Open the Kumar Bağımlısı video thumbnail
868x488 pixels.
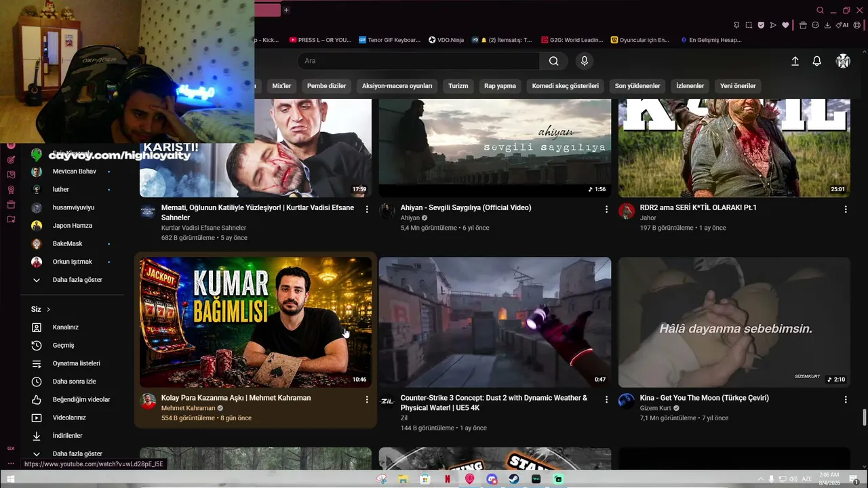(256, 322)
